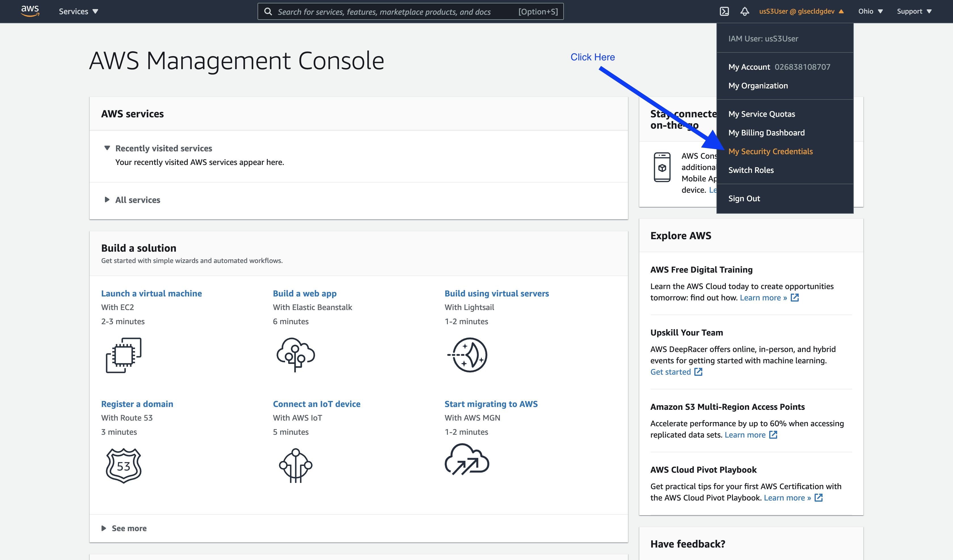The width and height of the screenshot is (953, 560).
Task: Open Start migrating to AWS link
Action: (491, 404)
